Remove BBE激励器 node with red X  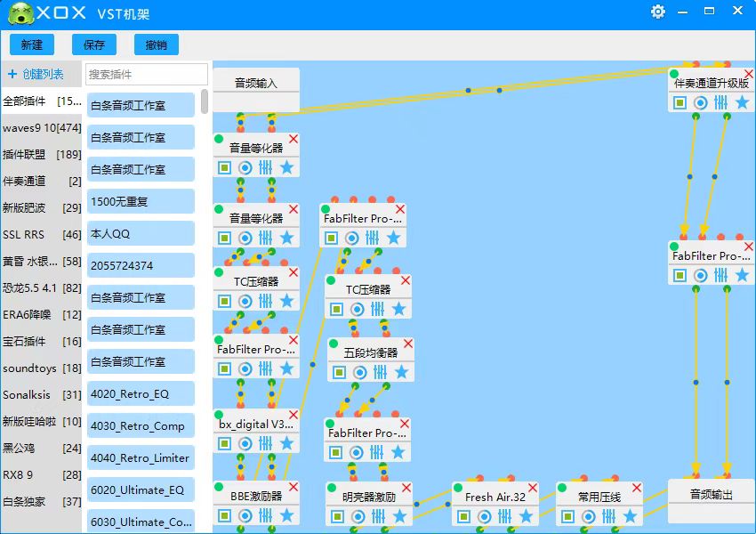(x=294, y=487)
